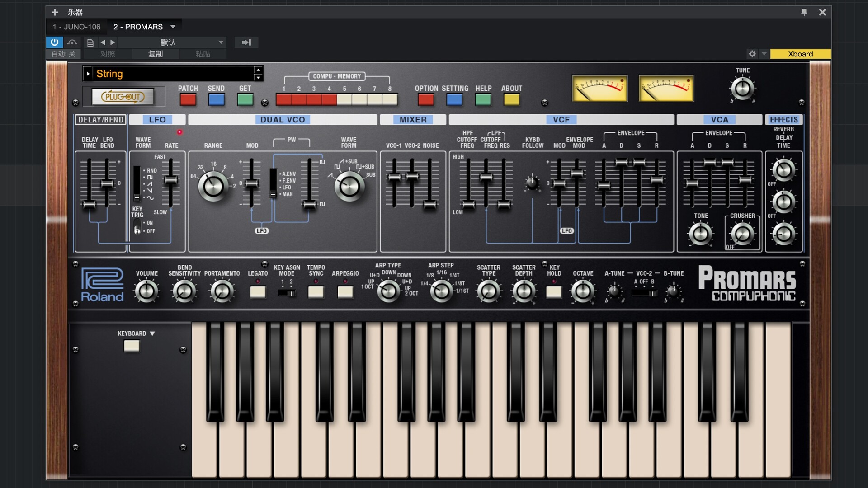
Task: Click the yellow Xboard field
Action: click(x=800, y=54)
